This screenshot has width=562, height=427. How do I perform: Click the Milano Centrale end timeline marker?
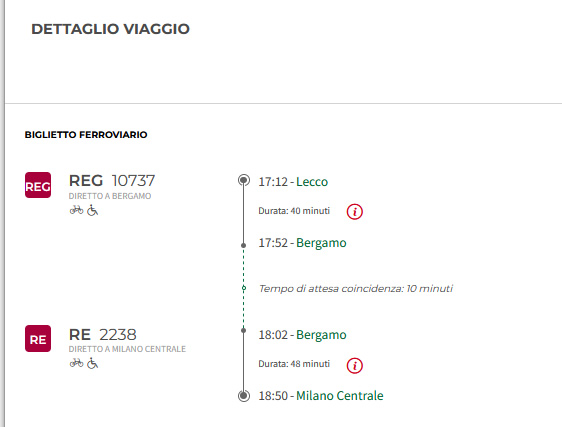tap(244, 396)
